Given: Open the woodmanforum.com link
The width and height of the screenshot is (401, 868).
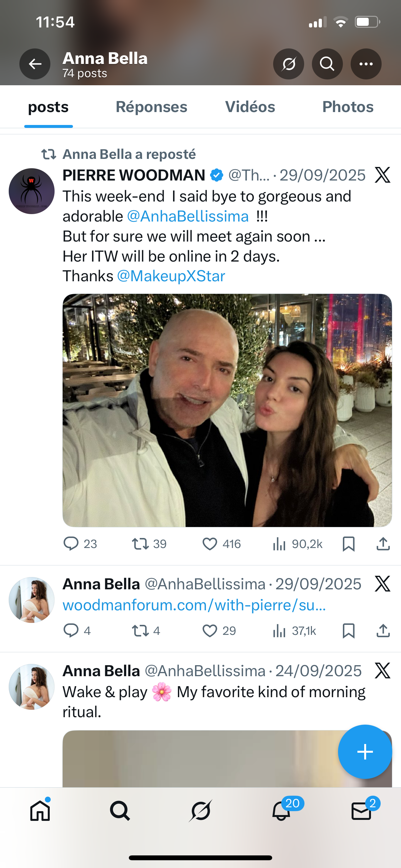Looking at the screenshot, I should click(194, 605).
